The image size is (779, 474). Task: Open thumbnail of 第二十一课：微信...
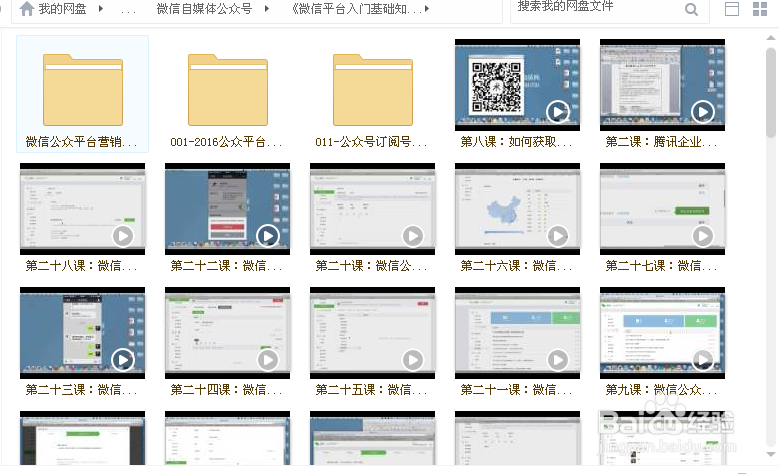coord(517,333)
